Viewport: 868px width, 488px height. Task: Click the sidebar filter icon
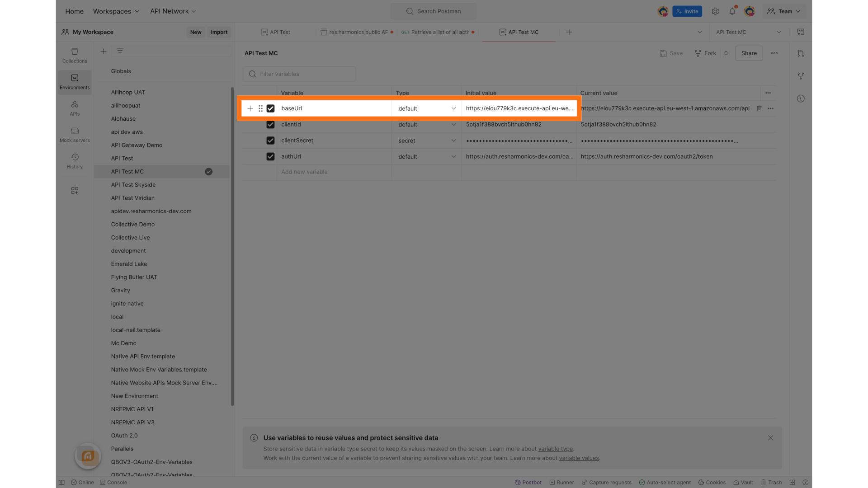(x=120, y=52)
